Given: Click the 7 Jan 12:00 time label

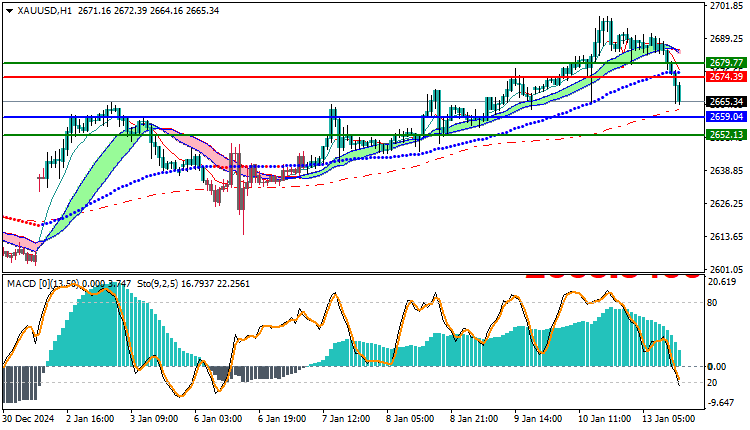Looking at the screenshot, I should (x=346, y=419).
